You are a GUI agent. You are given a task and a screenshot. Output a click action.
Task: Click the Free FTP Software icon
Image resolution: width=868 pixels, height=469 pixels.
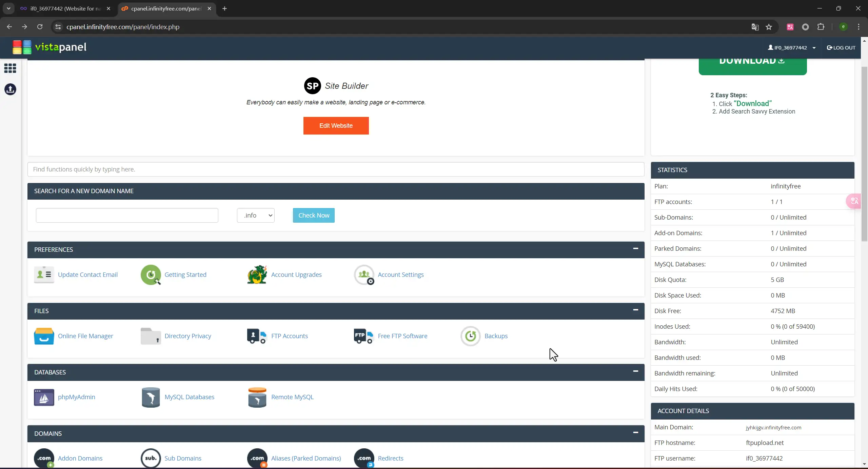click(x=363, y=336)
